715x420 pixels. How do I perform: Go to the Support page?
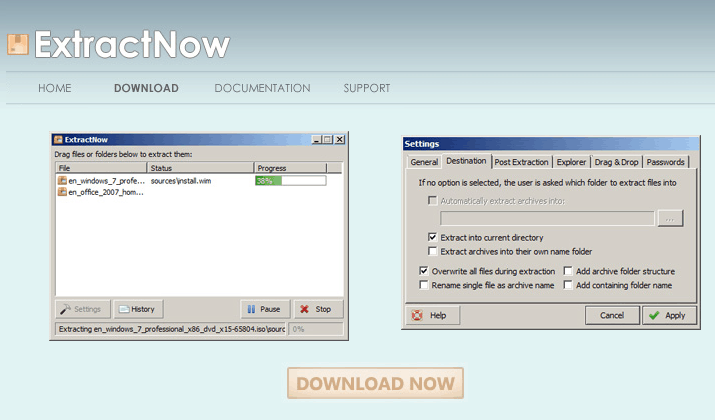pos(367,88)
